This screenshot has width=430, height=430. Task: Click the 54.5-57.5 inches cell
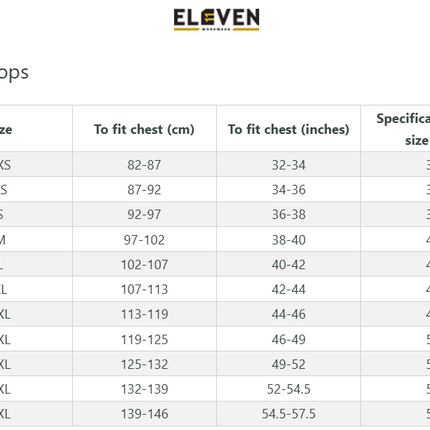289,414
